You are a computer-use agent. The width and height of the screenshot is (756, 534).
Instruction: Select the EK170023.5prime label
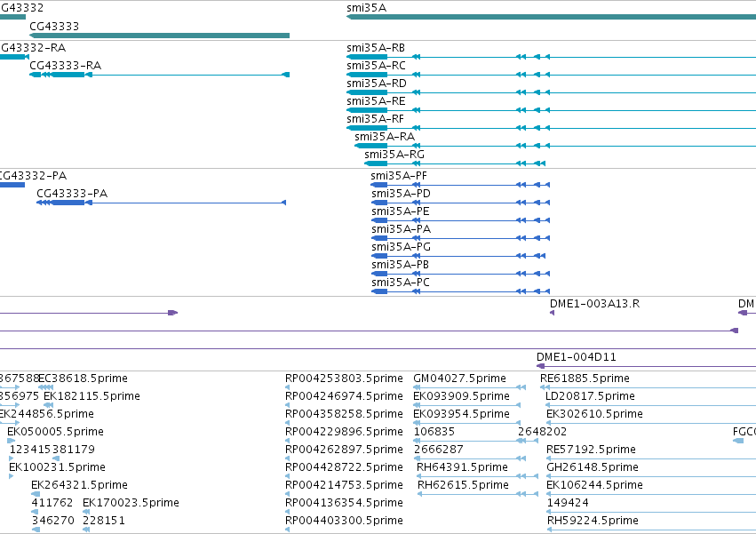click(131, 503)
